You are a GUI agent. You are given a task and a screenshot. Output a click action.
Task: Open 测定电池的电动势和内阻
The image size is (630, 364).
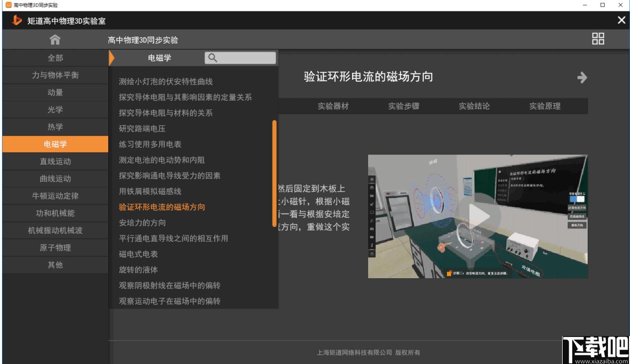(162, 160)
